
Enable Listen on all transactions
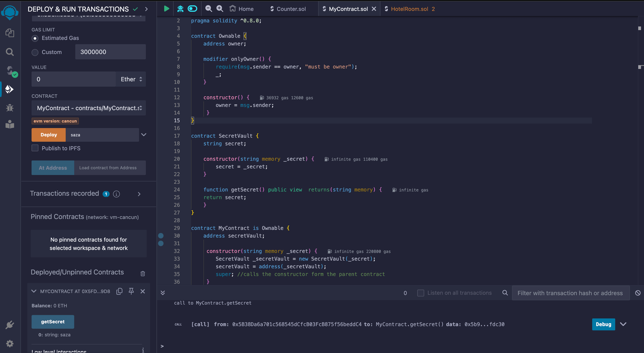pos(421,293)
